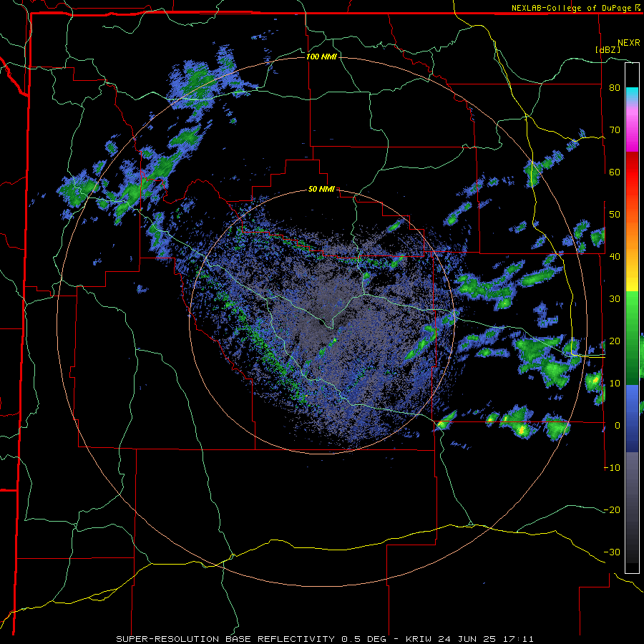The width and height of the screenshot is (644, 644).
Task: Click the dBZ units label above scale
Action: [x=608, y=49]
